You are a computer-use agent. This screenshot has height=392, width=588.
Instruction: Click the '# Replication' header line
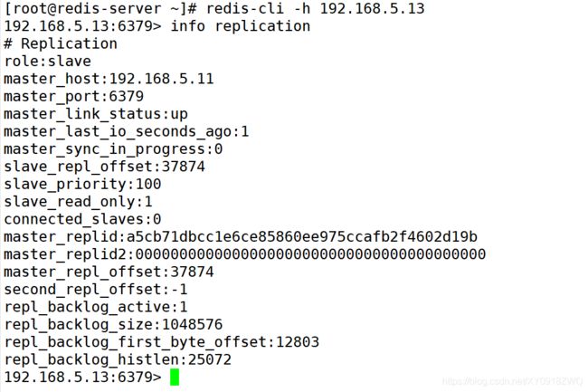(61, 43)
